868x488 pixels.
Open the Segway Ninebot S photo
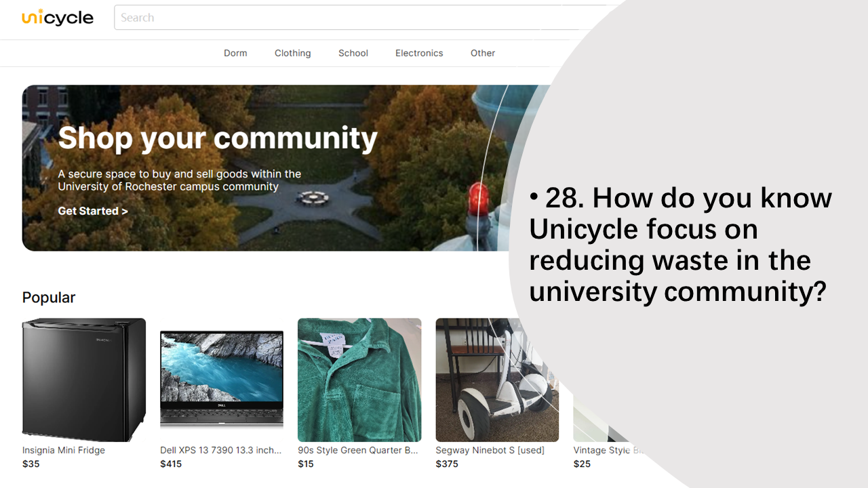(497, 380)
